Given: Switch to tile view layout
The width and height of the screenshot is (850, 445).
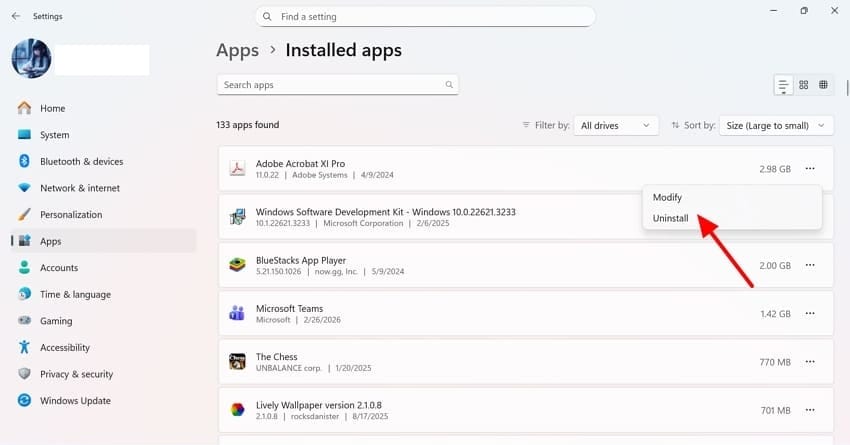Looking at the screenshot, I should tap(823, 85).
